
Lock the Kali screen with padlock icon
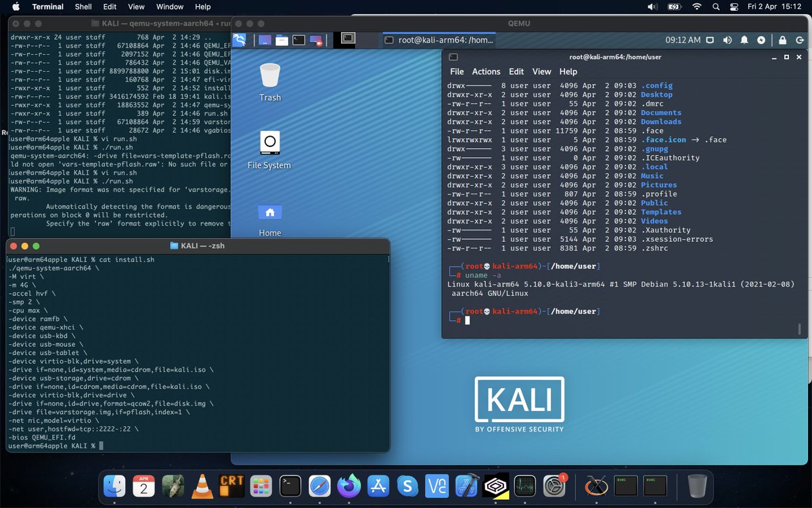[x=782, y=40]
